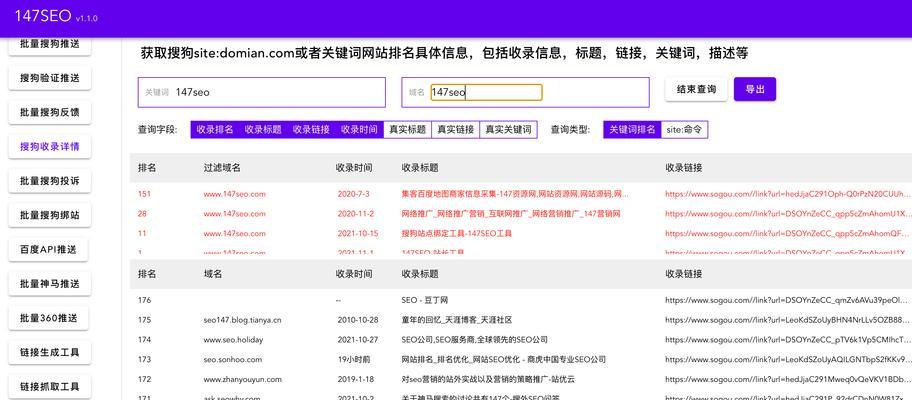Open 批量神马推送 in sidebar

[x=49, y=284]
